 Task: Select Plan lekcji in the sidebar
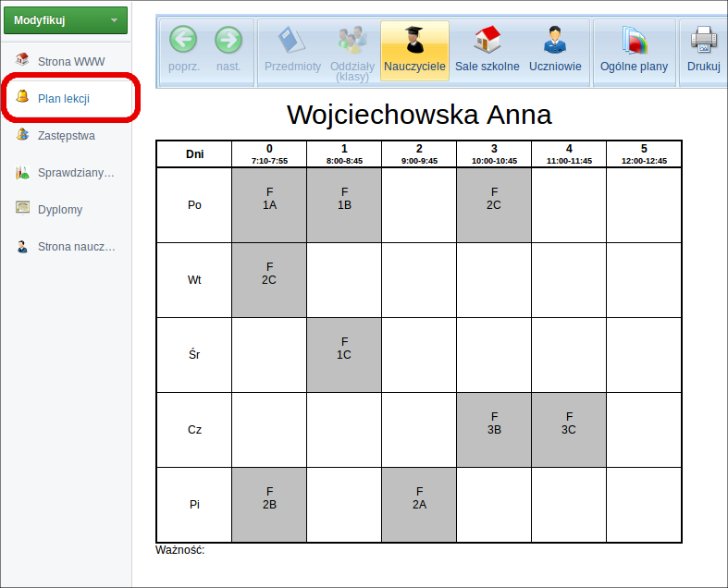coord(64,98)
